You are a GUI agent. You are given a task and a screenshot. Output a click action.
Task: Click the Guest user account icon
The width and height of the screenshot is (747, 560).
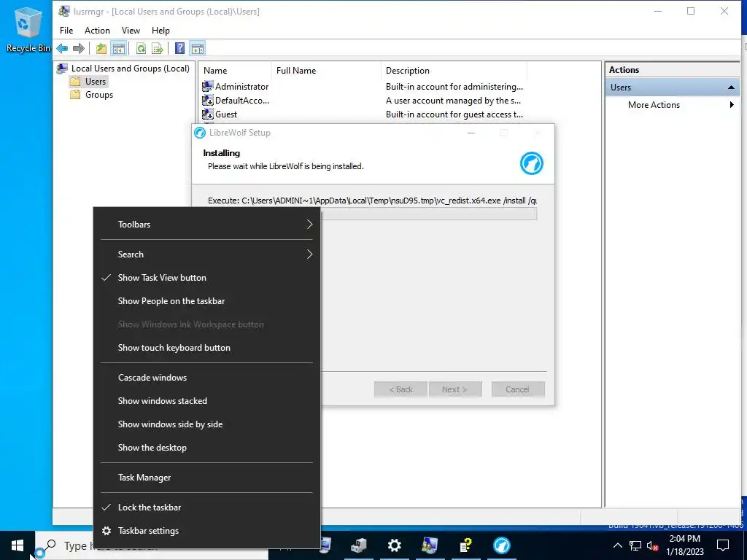coord(207,114)
